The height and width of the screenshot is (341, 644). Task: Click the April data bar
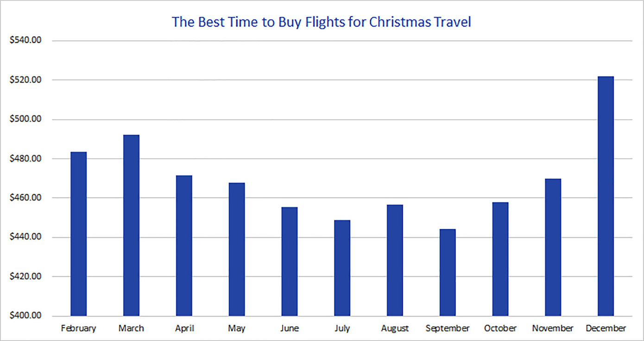point(184,245)
